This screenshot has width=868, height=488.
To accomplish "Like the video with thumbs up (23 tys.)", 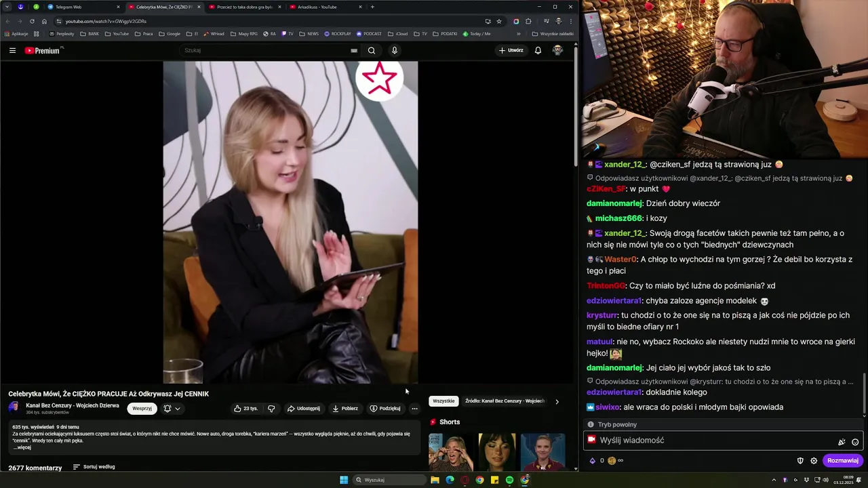I will point(246,409).
